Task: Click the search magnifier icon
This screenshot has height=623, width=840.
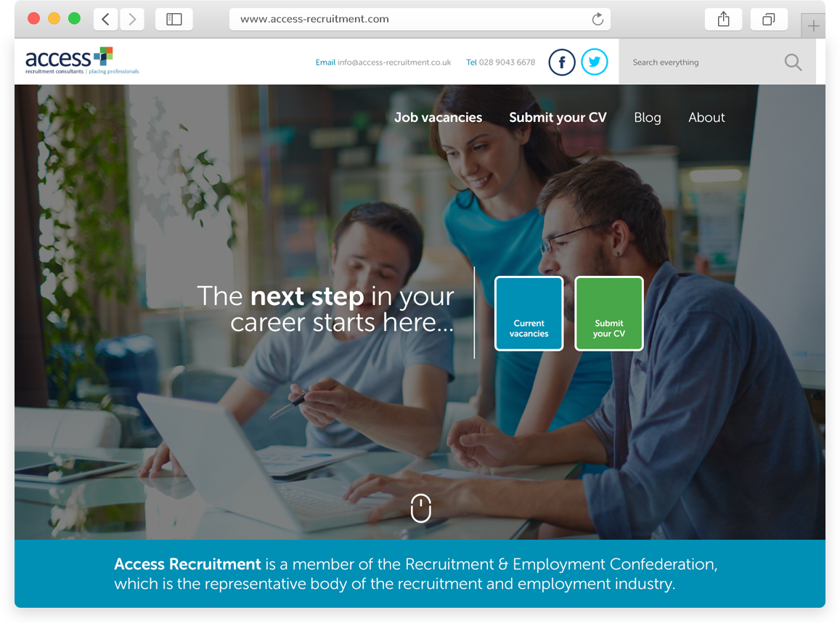Action: [x=793, y=62]
